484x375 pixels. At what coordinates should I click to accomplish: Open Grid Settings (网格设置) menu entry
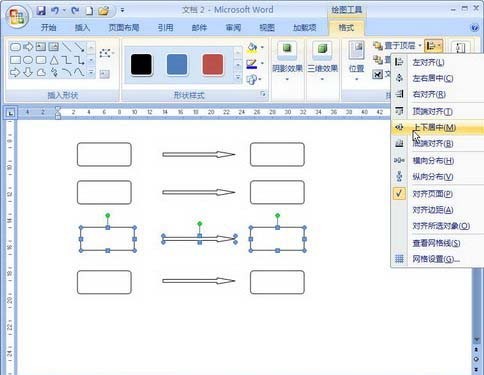coord(437,259)
